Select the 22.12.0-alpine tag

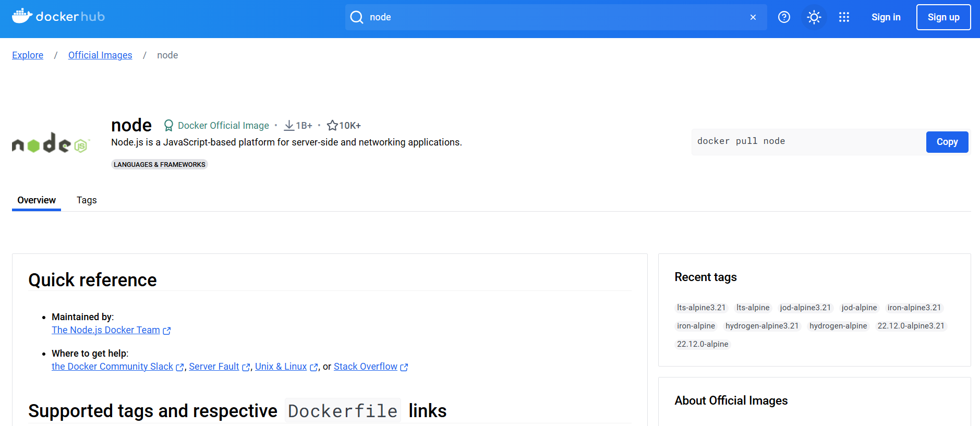(x=703, y=344)
